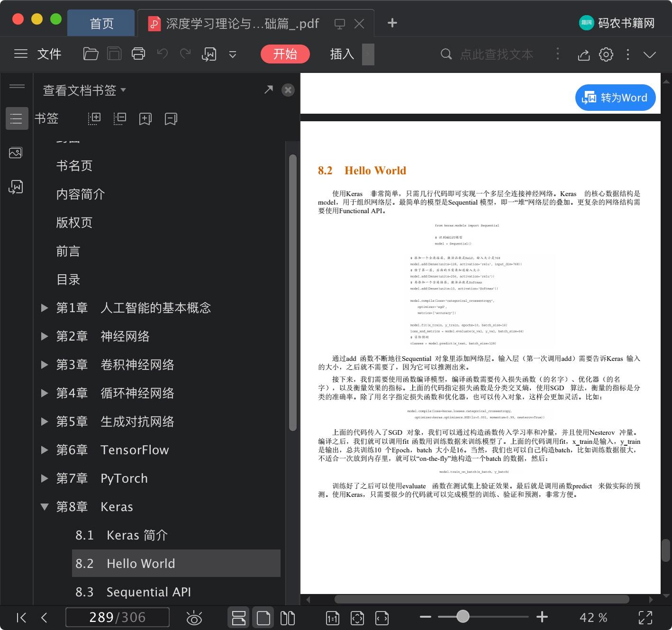672x630 pixels.
Task: Select the 开始 ribbon tab
Action: coord(285,54)
